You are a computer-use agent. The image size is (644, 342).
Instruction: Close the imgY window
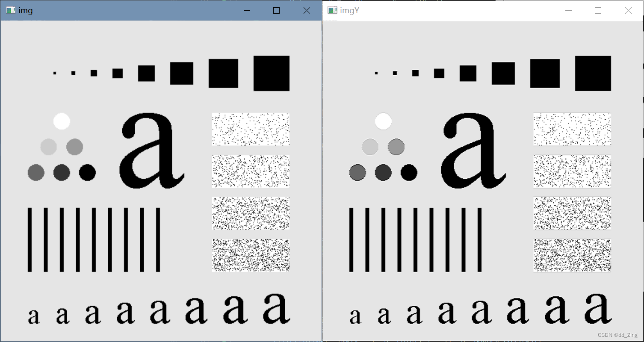pos(628,10)
